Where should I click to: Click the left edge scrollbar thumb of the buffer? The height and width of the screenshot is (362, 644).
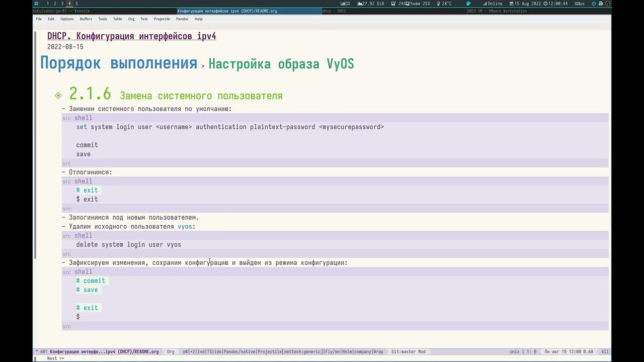tap(35, 145)
